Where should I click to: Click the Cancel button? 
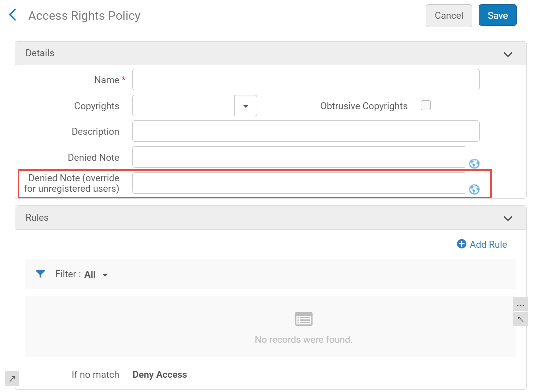[448, 15]
